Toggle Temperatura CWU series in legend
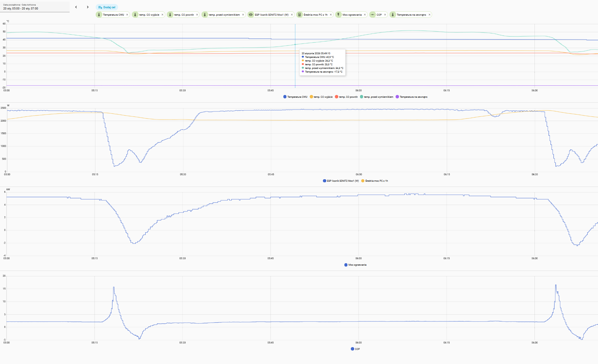This screenshot has width=598, height=364. (x=295, y=97)
